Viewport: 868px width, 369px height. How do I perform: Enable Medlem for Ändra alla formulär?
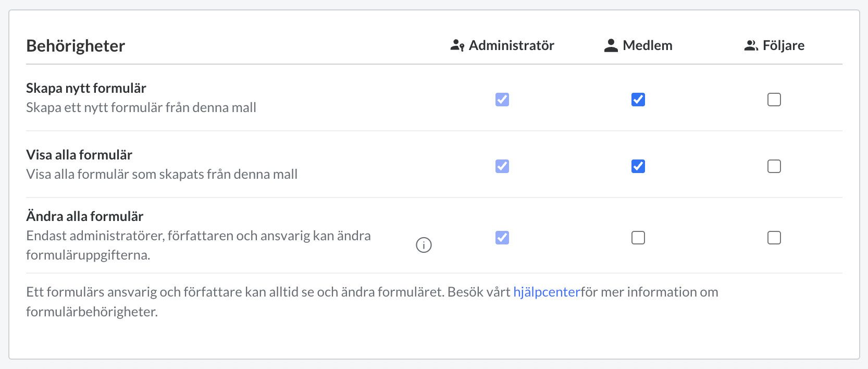638,238
